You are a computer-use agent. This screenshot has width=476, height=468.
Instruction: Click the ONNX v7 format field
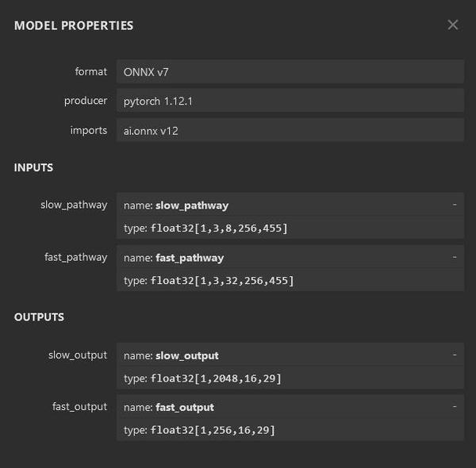290,71
